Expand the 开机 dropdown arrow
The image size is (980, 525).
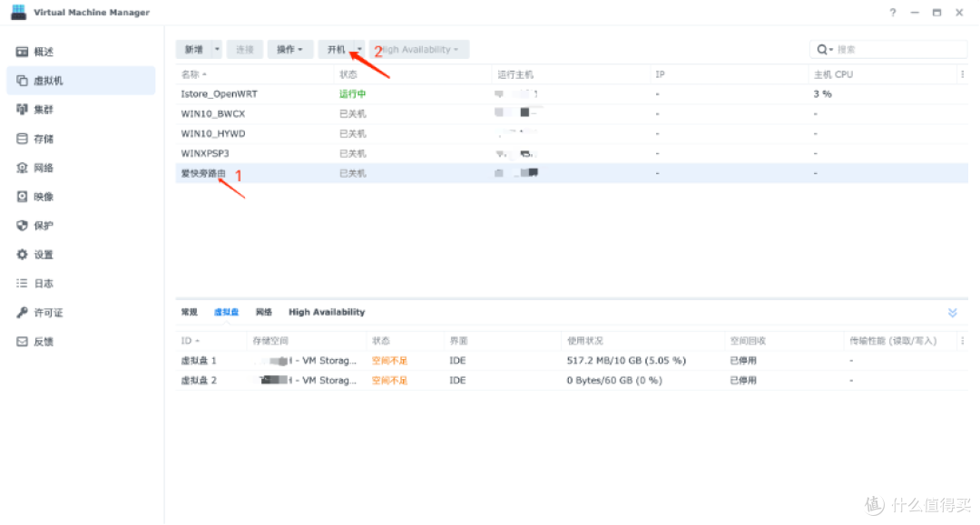pyautogui.click(x=359, y=49)
